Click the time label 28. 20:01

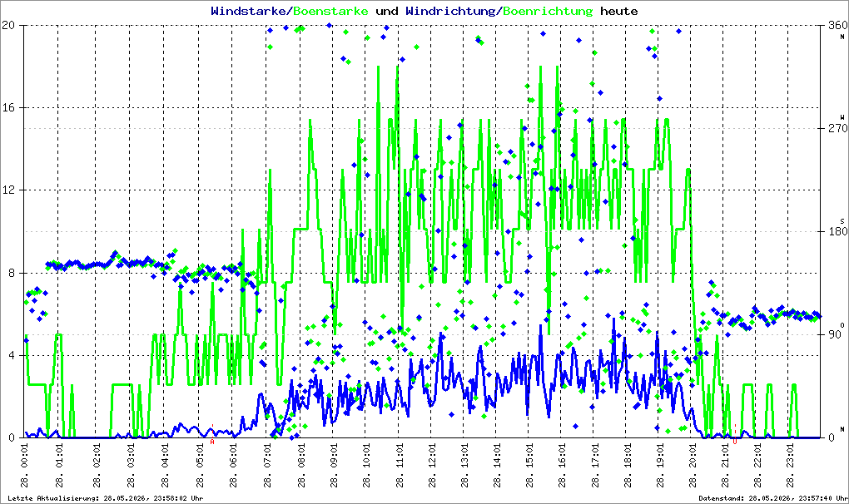click(693, 466)
